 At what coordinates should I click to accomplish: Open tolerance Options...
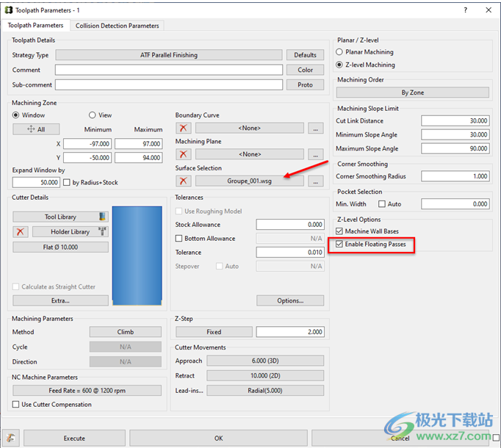(290, 300)
